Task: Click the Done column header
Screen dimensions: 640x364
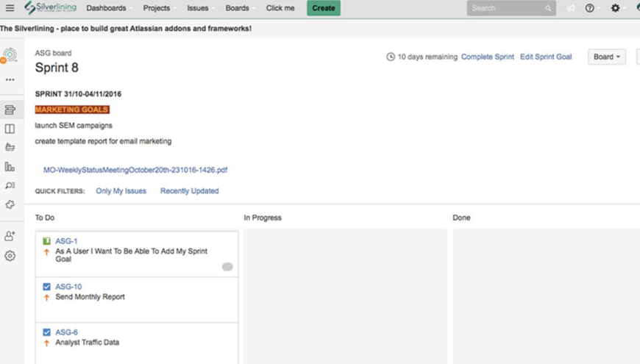Action: click(461, 218)
